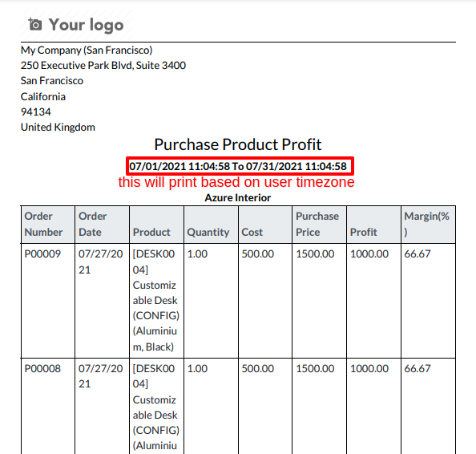Viewport: 476px width, 454px height.
Task: Click the highlighted date range 07/01/2021 To 07/31/2021
Action: pyautogui.click(x=240, y=166)
